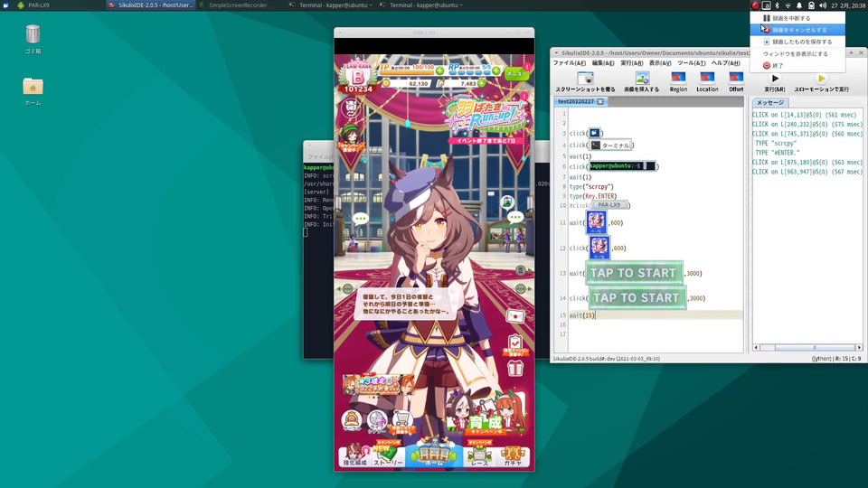Image resolution: width=868 pixels, height=488 pixels.
Task: Click the message panel horizontal scrollbar
Action: [x=807, y=347]
